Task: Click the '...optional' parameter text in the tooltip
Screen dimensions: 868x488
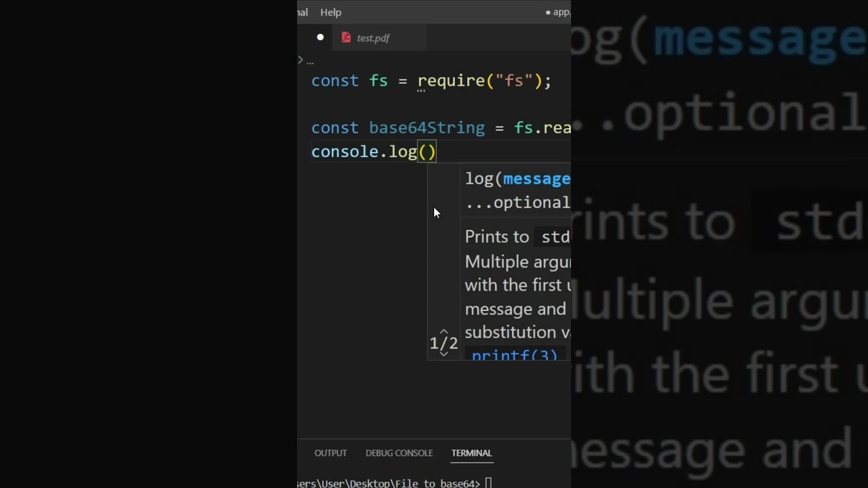Action: pos(517,203)
